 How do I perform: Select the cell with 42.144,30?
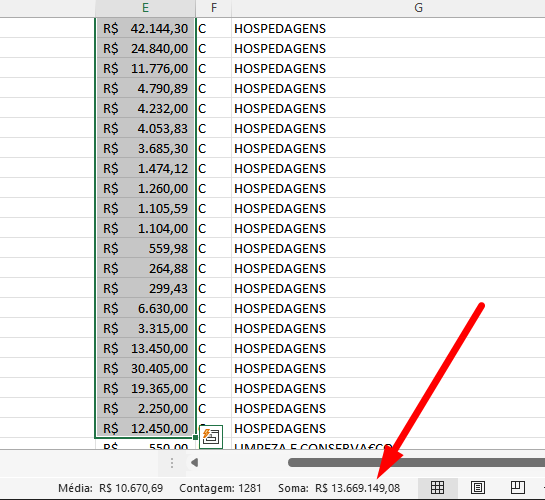pos(146,28)
